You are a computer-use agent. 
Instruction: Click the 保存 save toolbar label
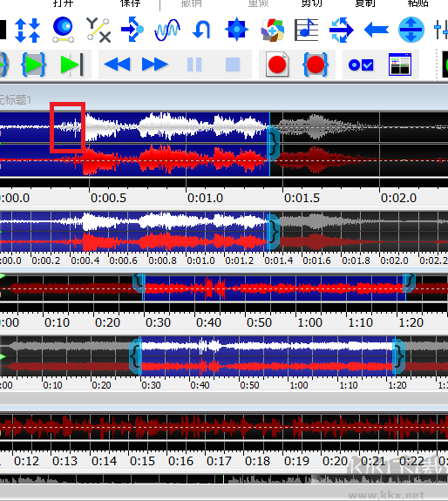pos(131,3)
